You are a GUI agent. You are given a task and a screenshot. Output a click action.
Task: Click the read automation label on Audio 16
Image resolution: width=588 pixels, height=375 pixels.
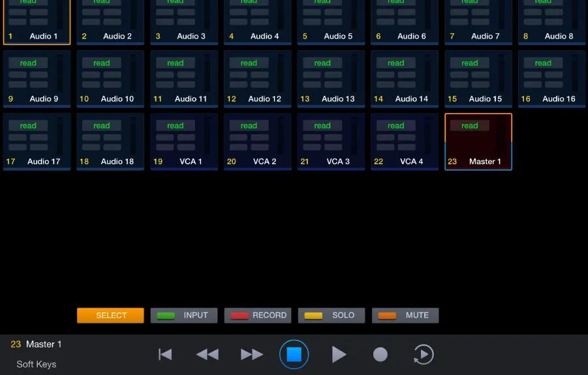544,63
